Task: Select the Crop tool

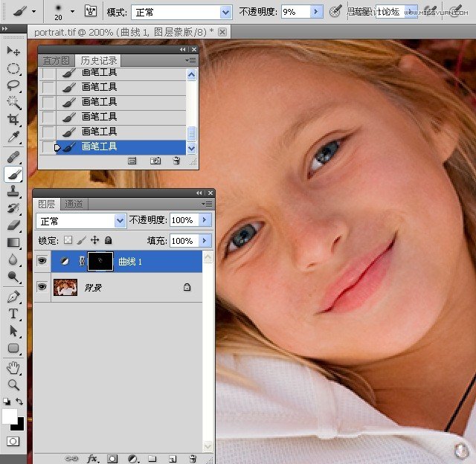Action: point(13,120)
